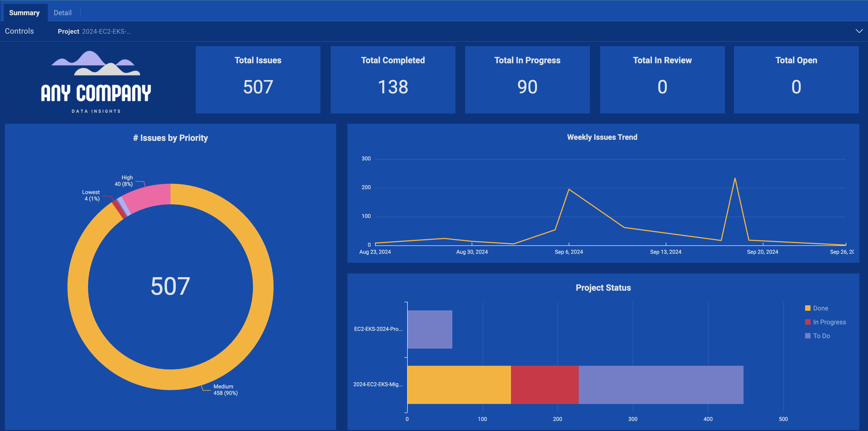Click the Total In Review card

click(x=662, y=80)
